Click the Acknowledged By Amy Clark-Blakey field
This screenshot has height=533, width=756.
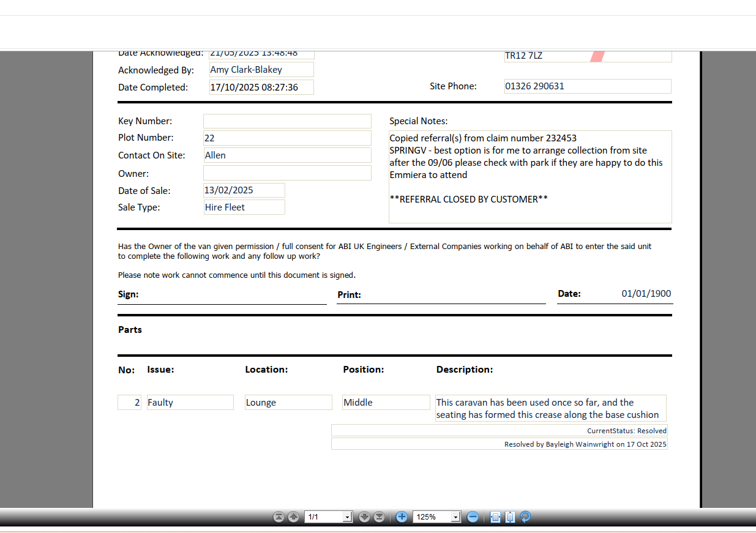pos(261,70)
